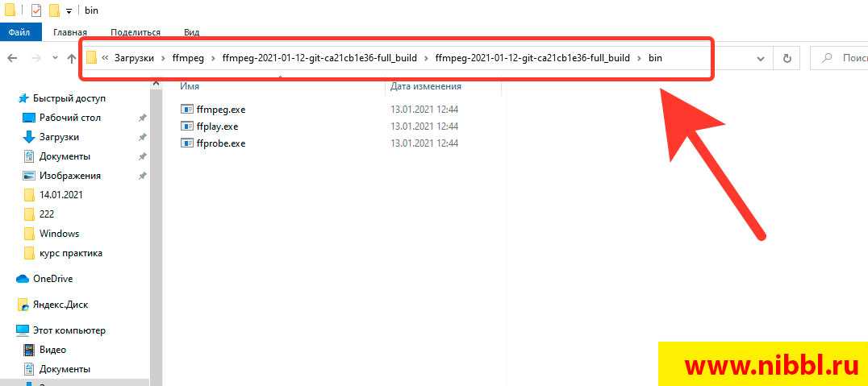Click the Быстрый доступ star icon

point(23,98)
